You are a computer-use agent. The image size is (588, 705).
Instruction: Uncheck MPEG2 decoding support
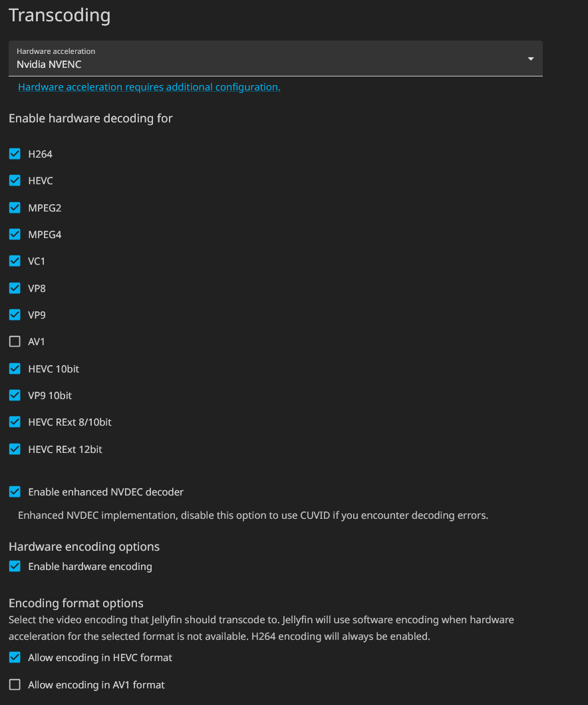tap(15, 208)
